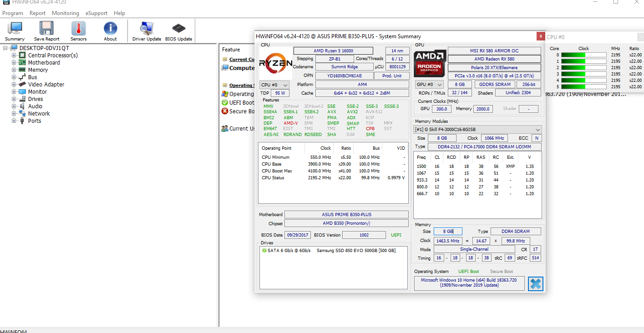Click the ASUS PRIME B350-PLUS motherboard field
The height and width of the screenshot is (333, 644).
tap(346, 215)
